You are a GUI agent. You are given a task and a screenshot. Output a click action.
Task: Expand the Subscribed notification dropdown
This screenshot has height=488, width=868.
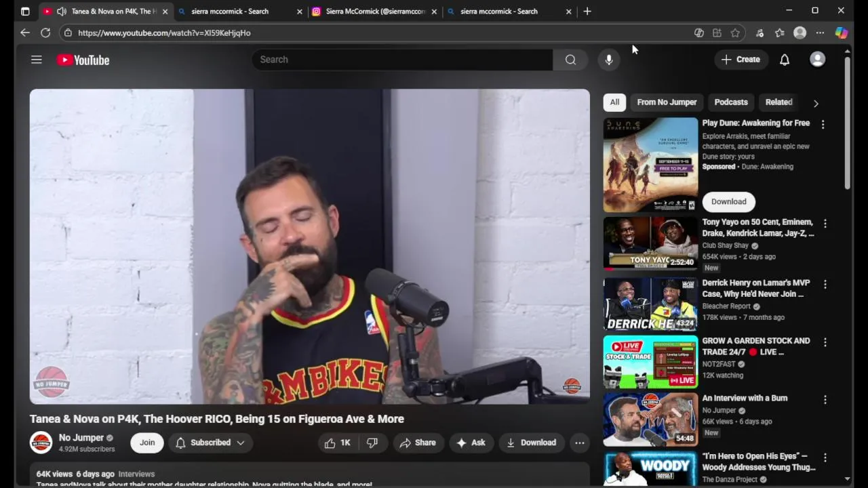210,443
